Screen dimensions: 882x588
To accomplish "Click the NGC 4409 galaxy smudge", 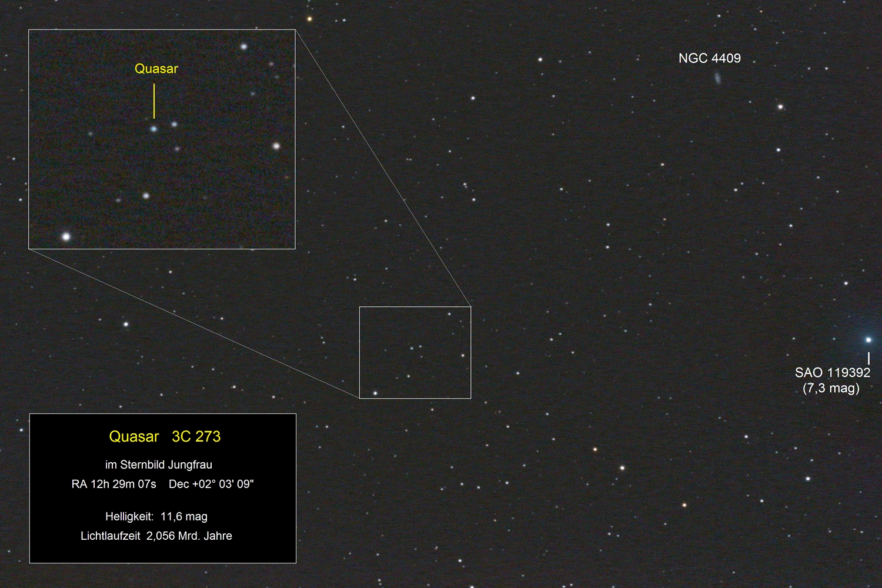I will click(717, 78).
